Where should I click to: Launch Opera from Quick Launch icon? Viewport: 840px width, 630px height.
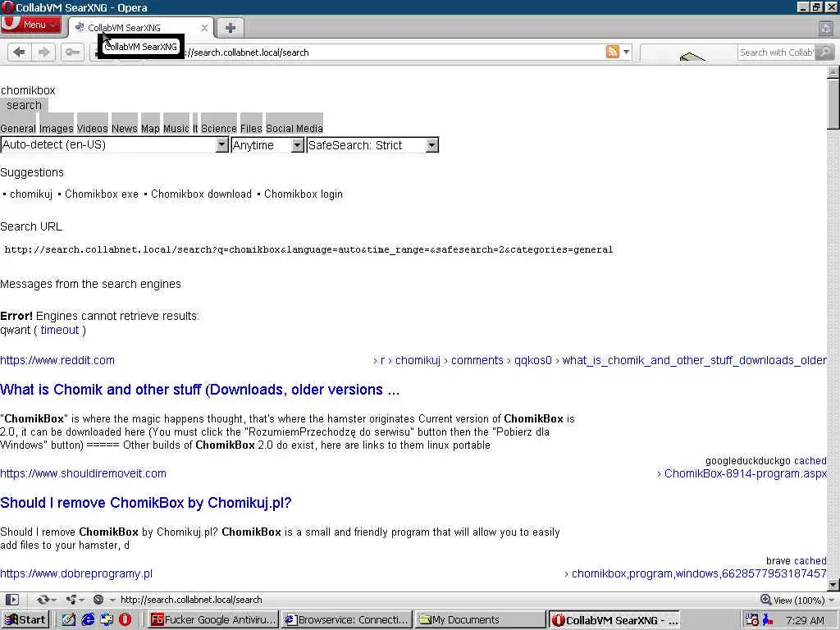point(126,620)
